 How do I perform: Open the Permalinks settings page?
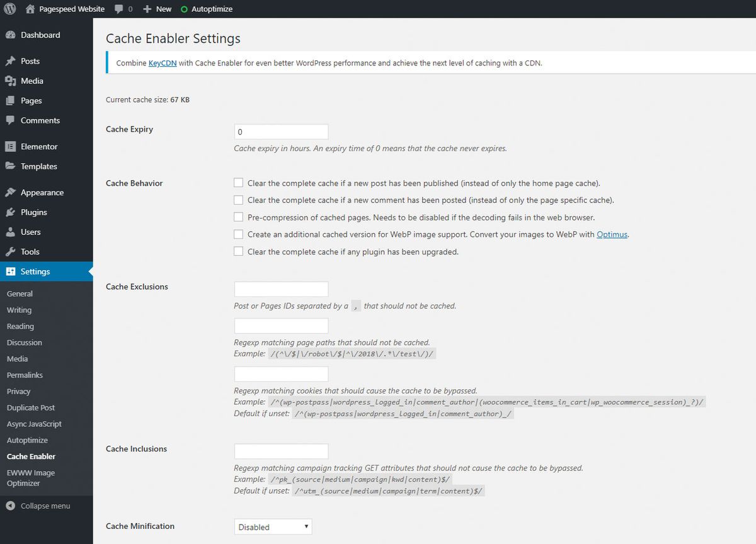[x=26, y=375]
